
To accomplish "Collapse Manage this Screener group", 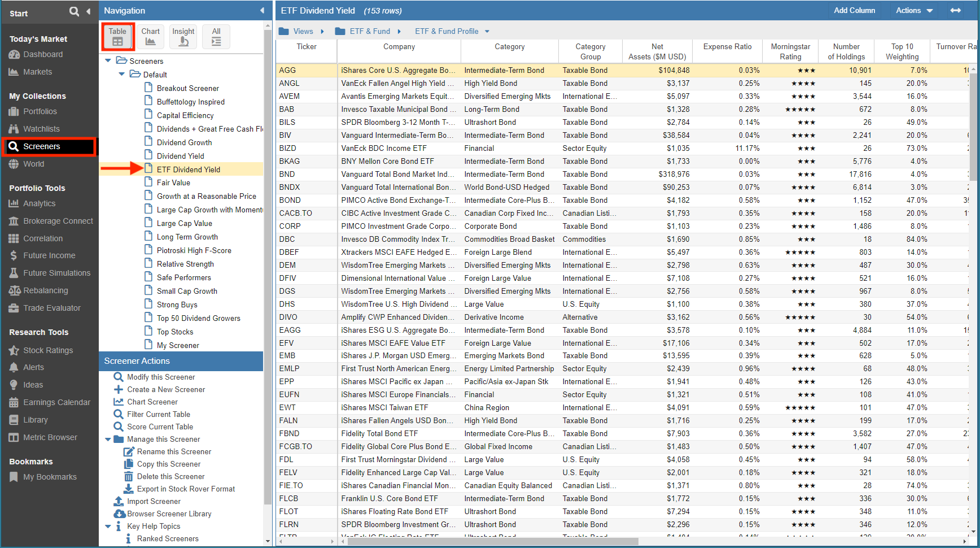I will [108, 439].
